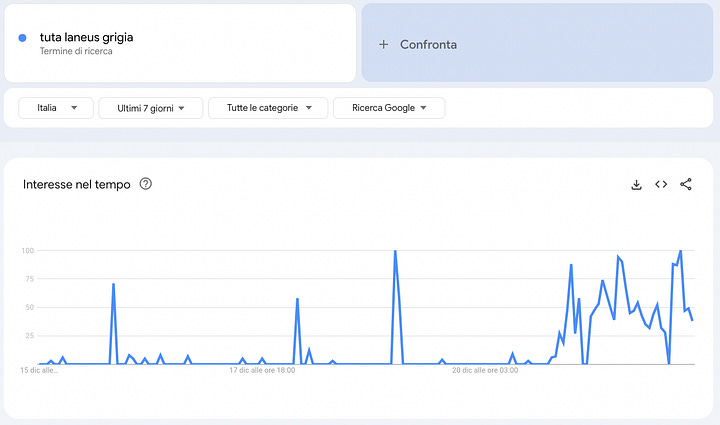The width and height of the screenshot is (720, 425).
Task: Share the Interesse nel tempo chart
Action: pyautogui.click(x=686, y=184)
